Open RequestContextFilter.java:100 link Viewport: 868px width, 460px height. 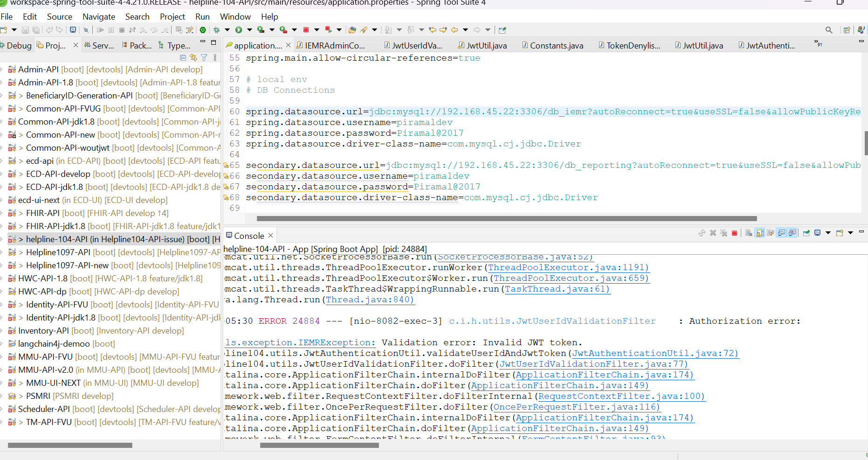(621, 396)
